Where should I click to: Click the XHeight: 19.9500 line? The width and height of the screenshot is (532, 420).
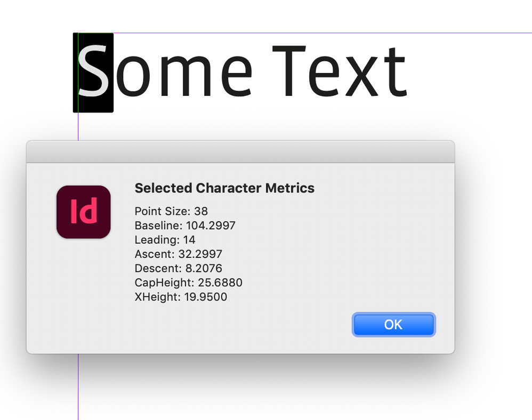pos(181,297)
